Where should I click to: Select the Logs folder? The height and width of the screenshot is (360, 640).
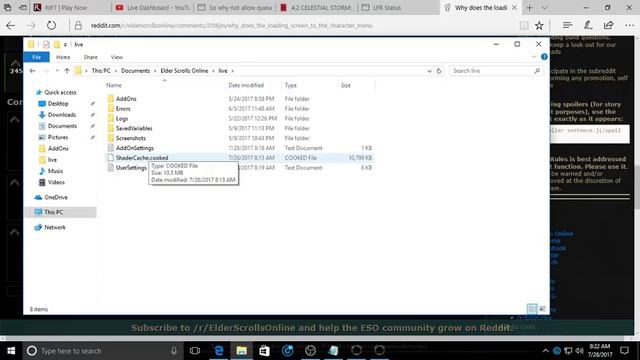pyautogui.click(x=122, y=118)
